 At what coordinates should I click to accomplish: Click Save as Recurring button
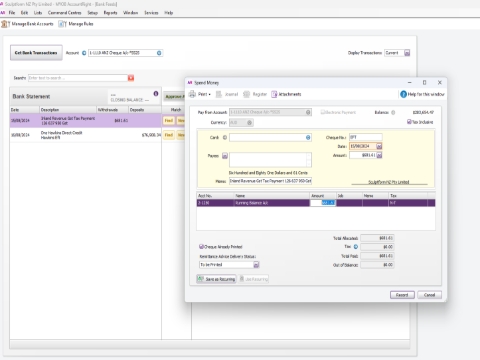(216, 279)
